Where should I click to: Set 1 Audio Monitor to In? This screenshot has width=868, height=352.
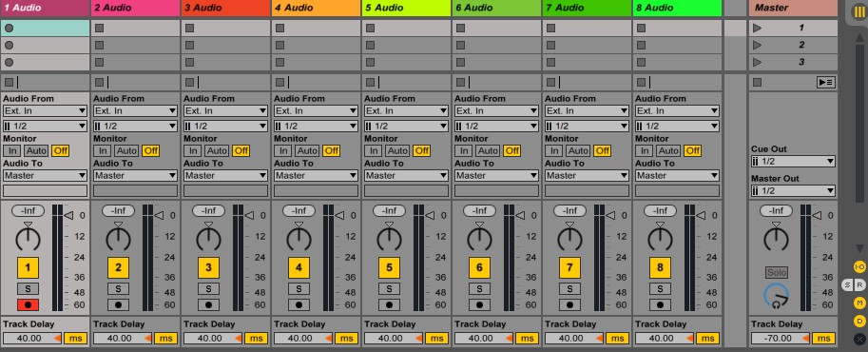[x=12, y=150]
